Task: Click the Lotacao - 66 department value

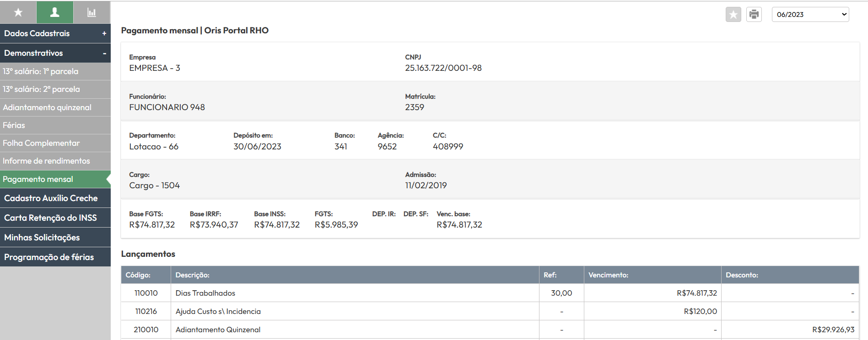Action: click(154, 147)
